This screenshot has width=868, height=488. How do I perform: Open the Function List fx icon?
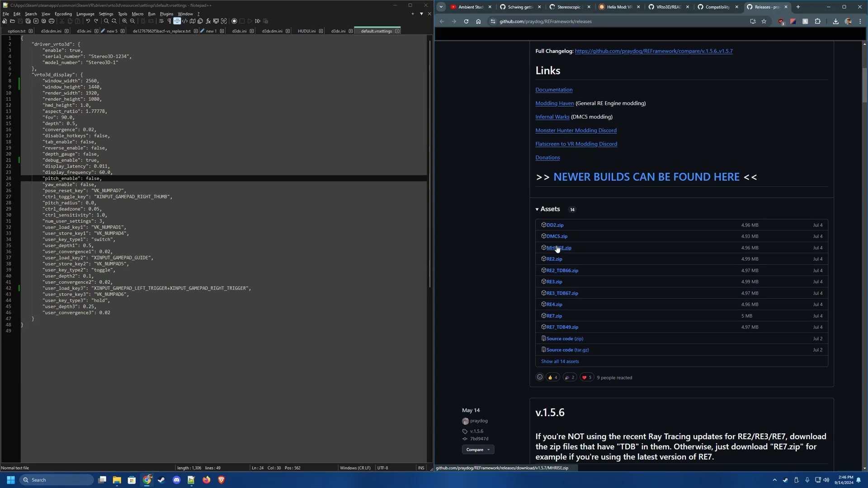click(208, 21)
